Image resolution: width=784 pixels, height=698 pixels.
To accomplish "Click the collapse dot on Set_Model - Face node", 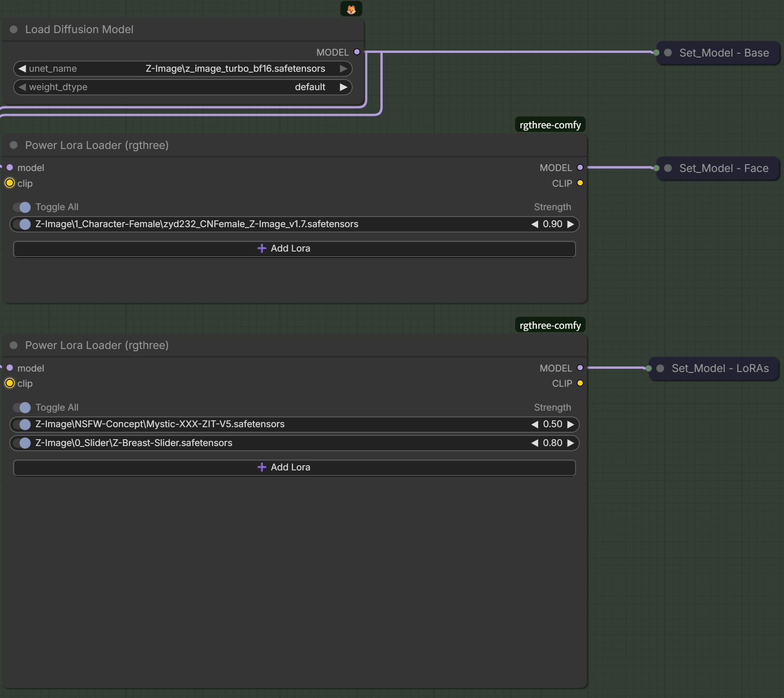I will click(668, 168).
